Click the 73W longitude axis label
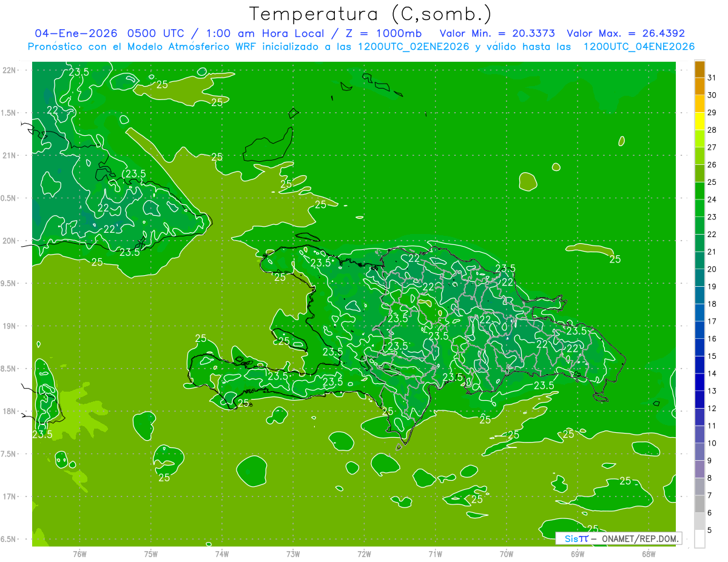 pyautogui.click(x=293, y=554)
